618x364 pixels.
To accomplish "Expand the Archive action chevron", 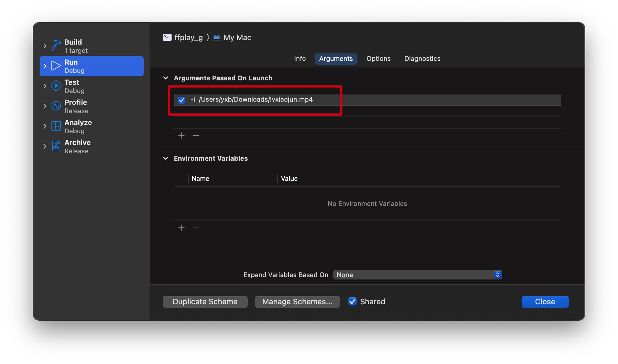I will [45, 146].
